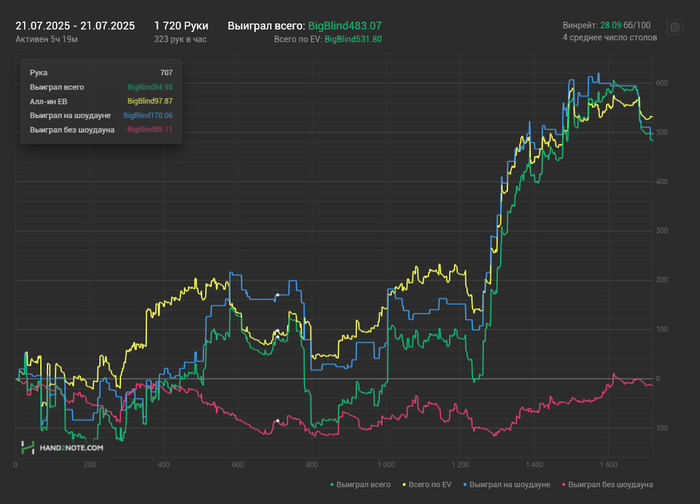Click the HAND2NOTE.COM watermark link
The height and width of the screenshot is (504, 700).
pos(71,448)
